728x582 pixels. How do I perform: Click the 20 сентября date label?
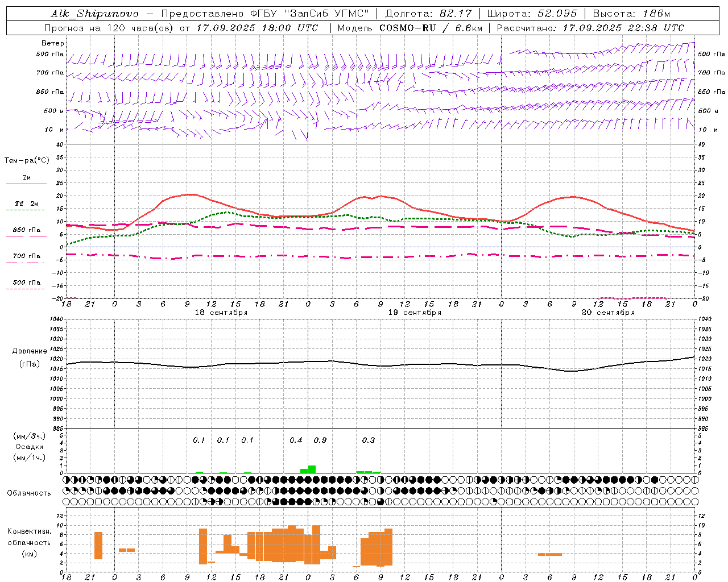click(x=607, y=313)
